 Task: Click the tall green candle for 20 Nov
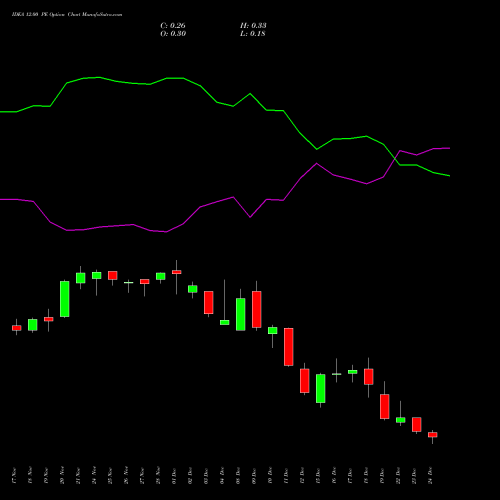(65, 299)
